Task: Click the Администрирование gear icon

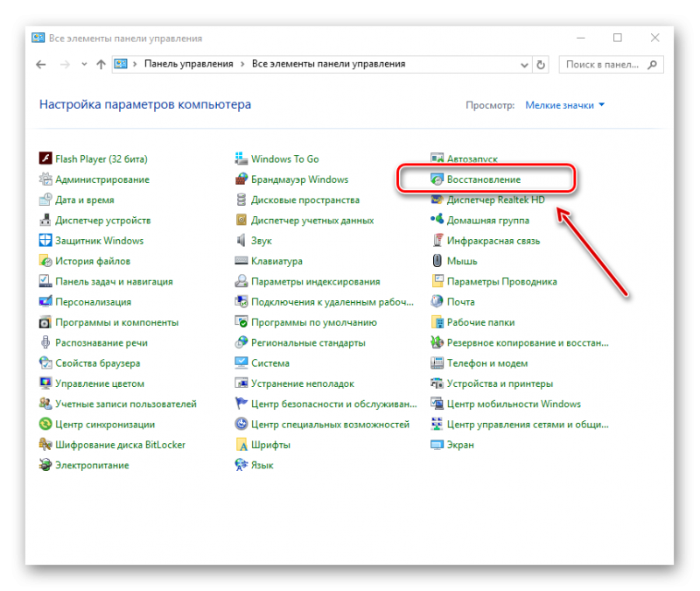Action: (x=45, y=179)
